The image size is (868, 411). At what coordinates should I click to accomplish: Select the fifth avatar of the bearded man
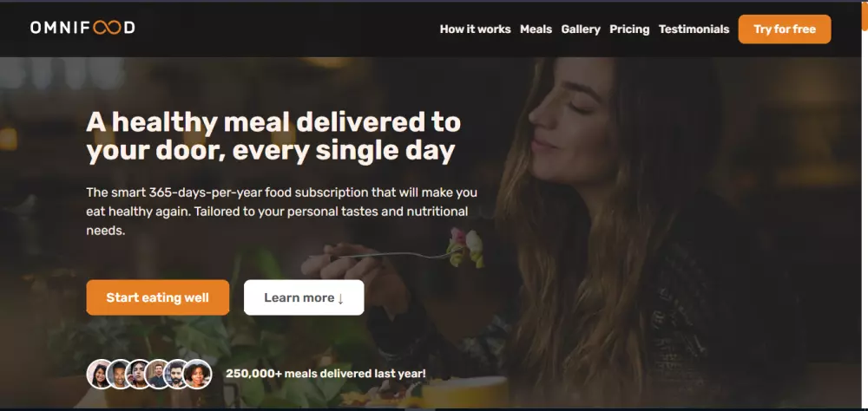[177, 374]
